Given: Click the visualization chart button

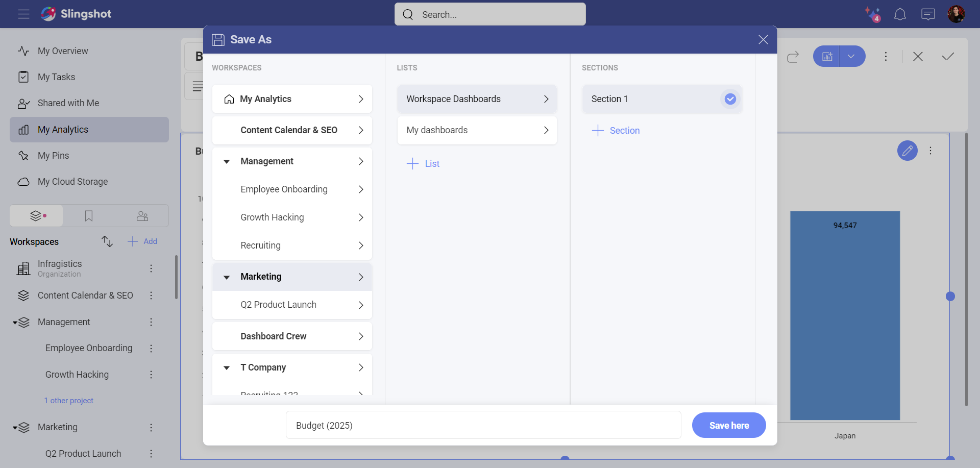Looking at the screenshot, I should coord(827,56).
